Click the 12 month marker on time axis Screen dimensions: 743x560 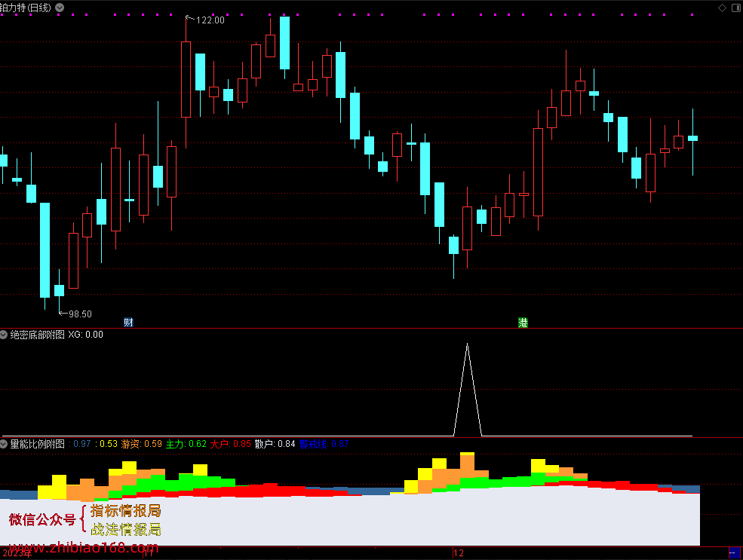pos(458,553)
